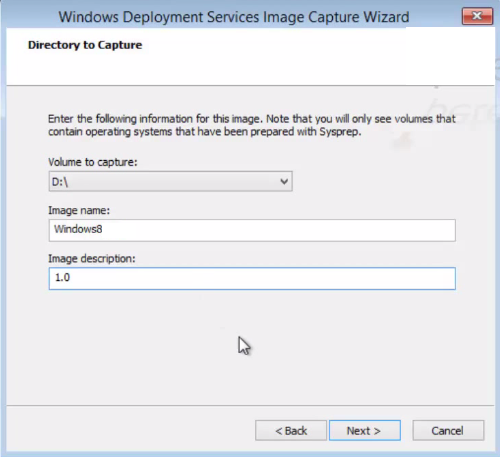Click the Image name label
Screen dimensions: 500x457
pyautogui.click(x=79, y=210)
